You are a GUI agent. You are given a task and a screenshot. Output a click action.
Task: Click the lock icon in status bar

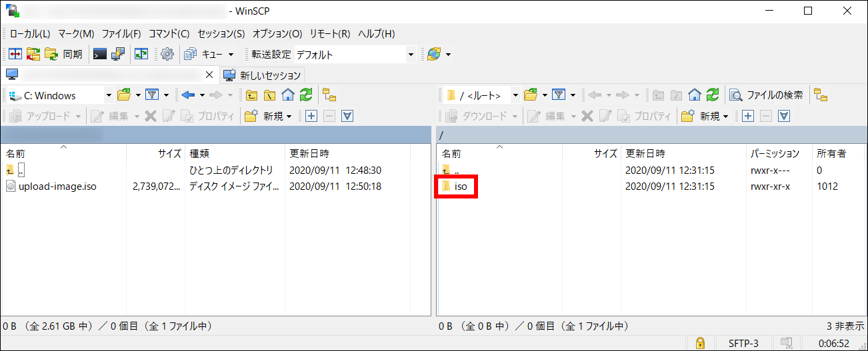(700, 344)
